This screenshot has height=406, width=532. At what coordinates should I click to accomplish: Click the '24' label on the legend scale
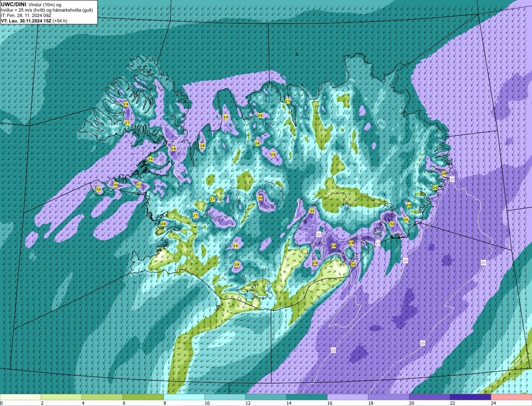[x=493, y=403]
